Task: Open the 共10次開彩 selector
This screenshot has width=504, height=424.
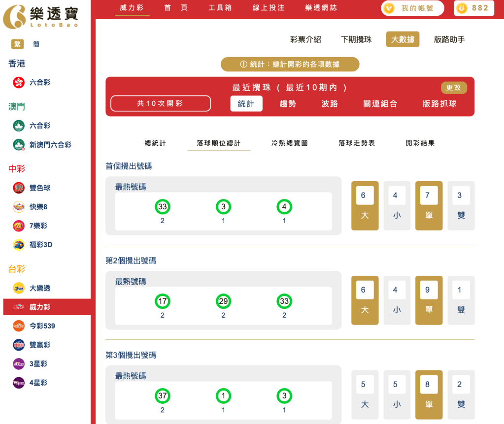Action: pyautogui.click(x=160, y=103)
